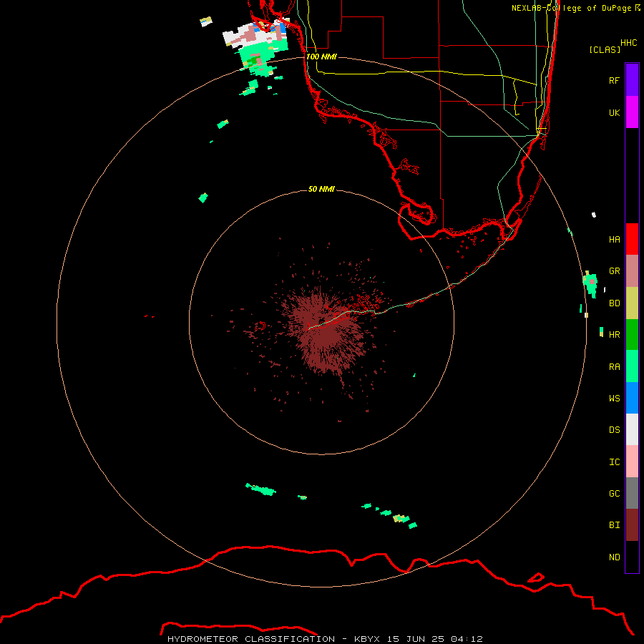Click the RF purple legend swatch
The height and width of the screenshot is (644, 644).
tap(632, 80)
